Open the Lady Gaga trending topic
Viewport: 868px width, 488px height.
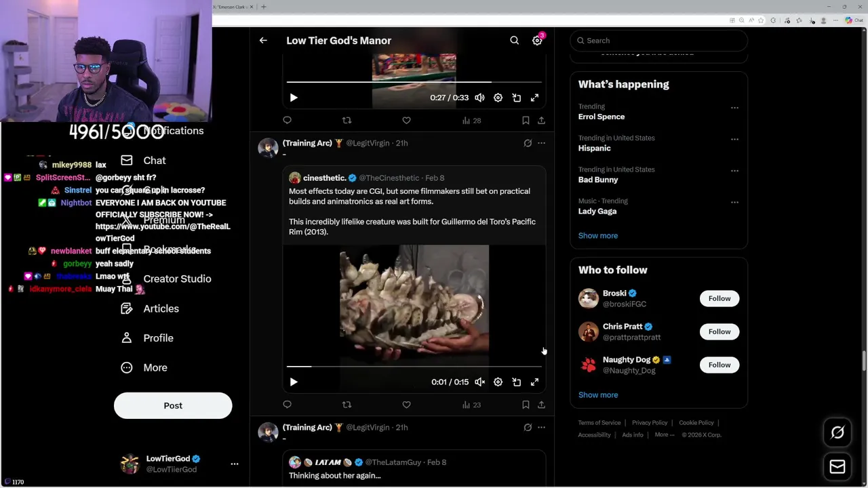(597, 211)
